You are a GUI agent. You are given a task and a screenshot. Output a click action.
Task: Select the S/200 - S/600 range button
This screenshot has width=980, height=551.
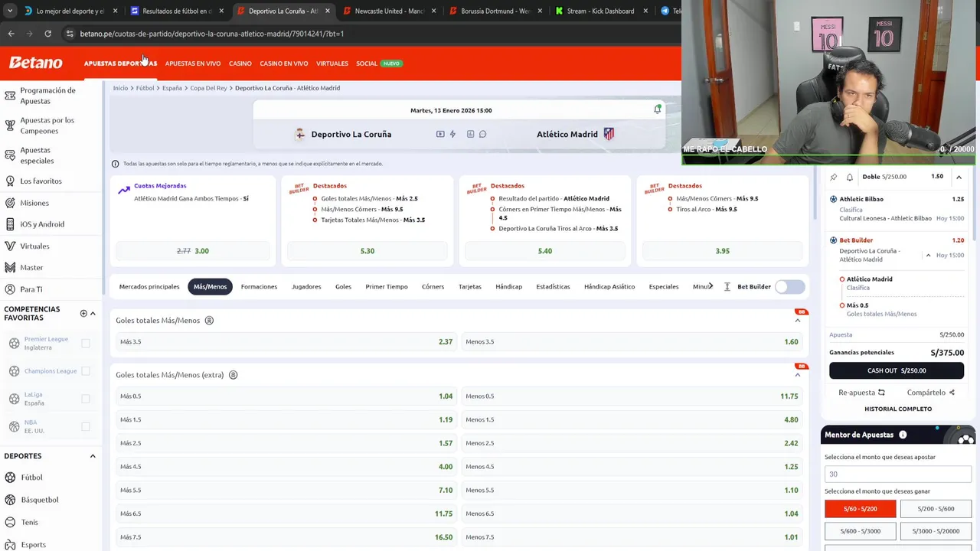(x=936, y=509)
